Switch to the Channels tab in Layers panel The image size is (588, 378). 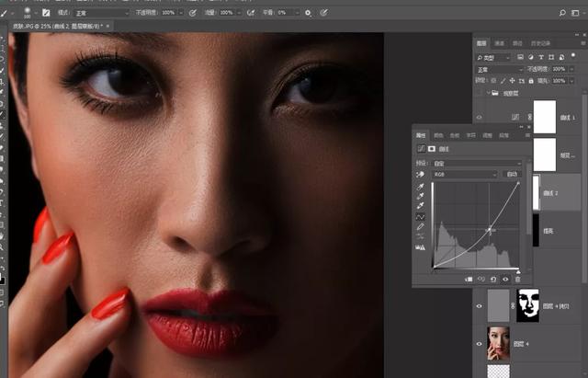(500, 43)
